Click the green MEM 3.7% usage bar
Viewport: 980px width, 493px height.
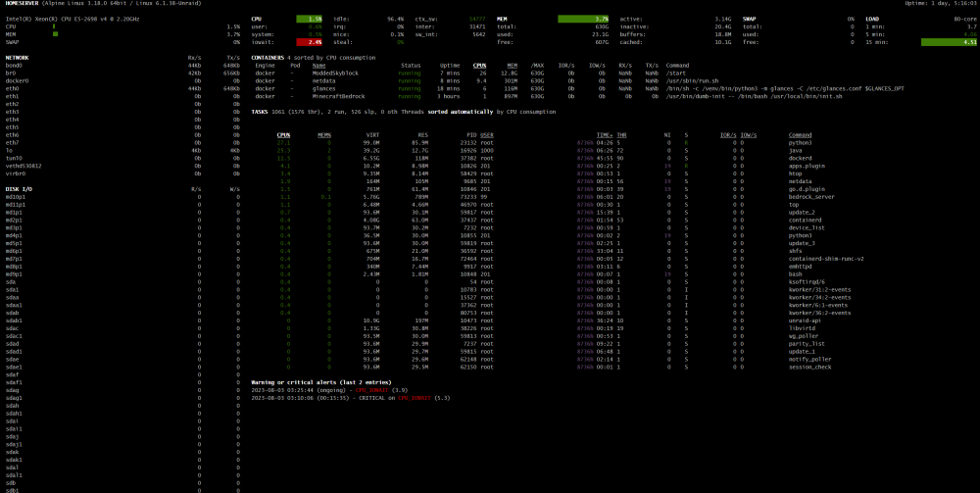pyautogui.click(x=583, y=20)
